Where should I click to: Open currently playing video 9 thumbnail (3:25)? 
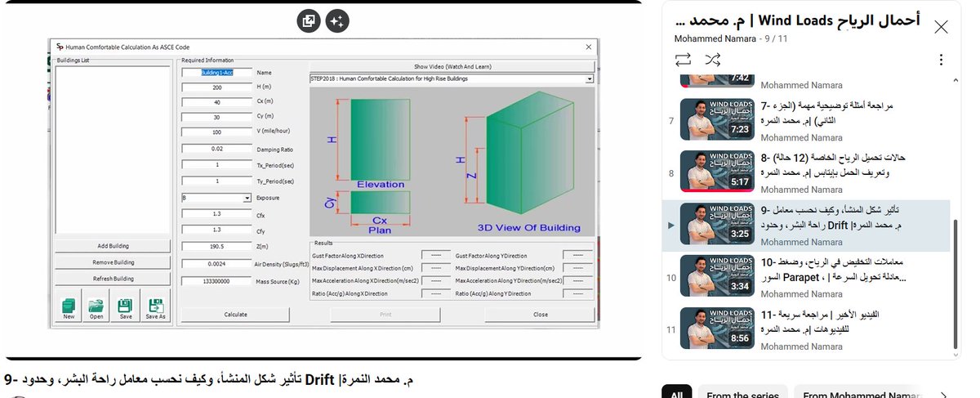[x=718, y=224]
